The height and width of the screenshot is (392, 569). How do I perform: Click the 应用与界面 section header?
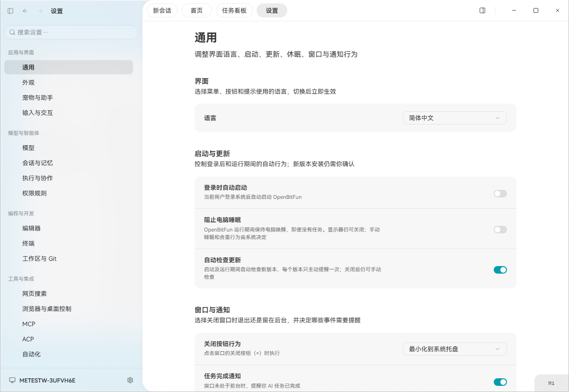point(21,53)
